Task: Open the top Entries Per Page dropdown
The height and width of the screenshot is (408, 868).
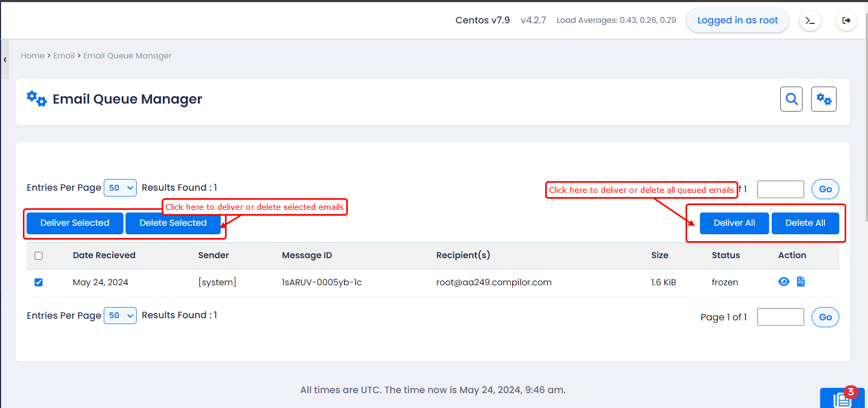Action: click(x=120, y=188)
